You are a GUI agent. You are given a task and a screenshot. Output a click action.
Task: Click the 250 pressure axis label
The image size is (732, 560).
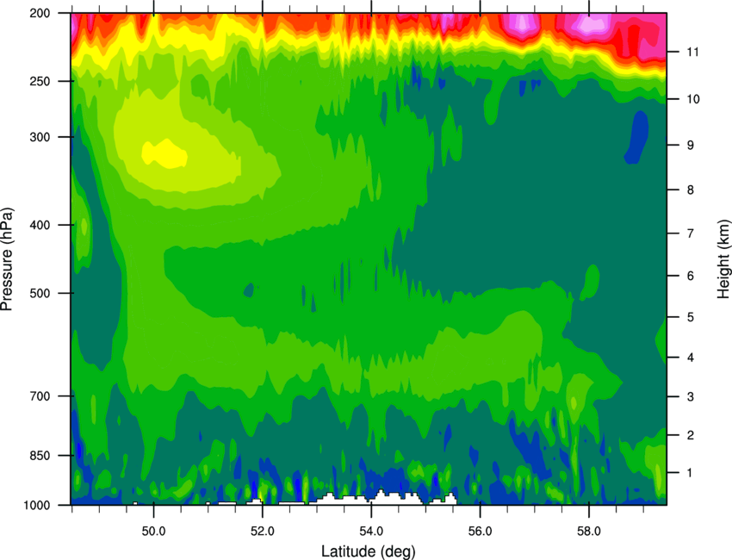point(40,81)
